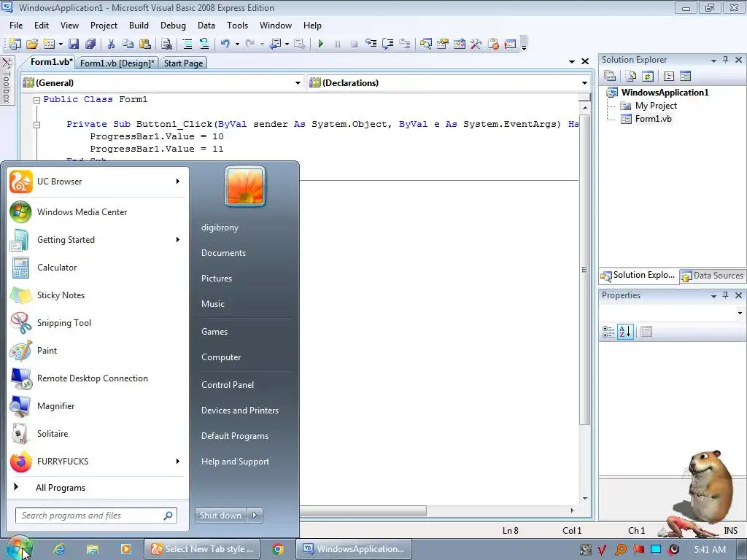Viewport: 747px width, 560px height.
Task: Toggle Alphabetical sort in Properties panel
Action: [x=625, y=332]
